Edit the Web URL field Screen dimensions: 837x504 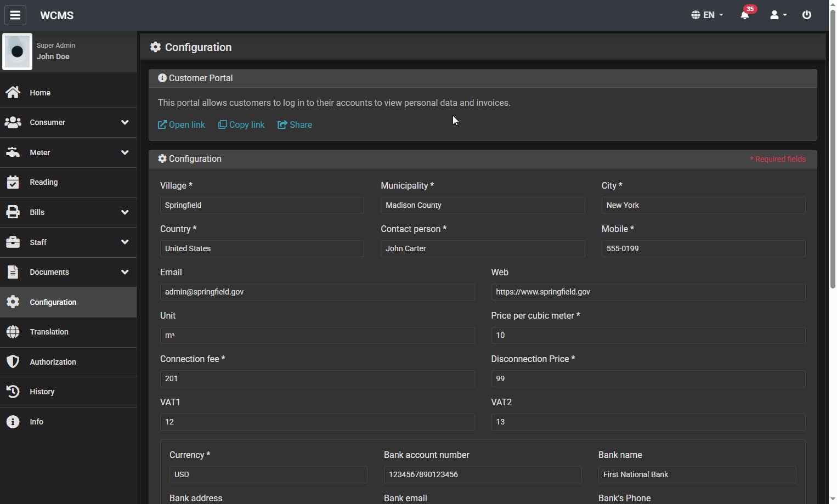point(648,292)
